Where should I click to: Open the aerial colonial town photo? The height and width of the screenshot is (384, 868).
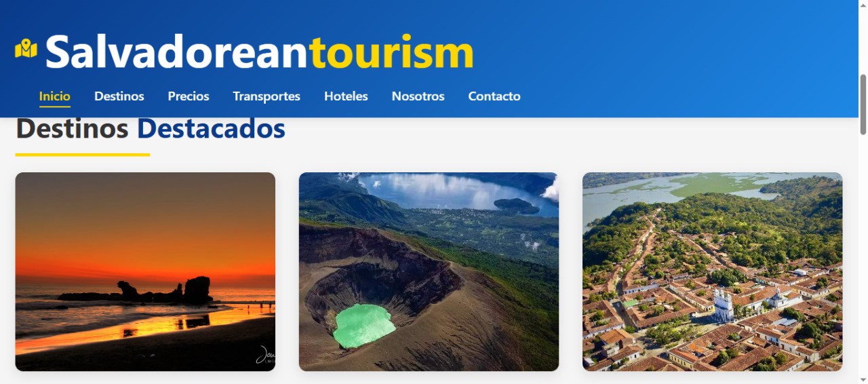point(712,271)
